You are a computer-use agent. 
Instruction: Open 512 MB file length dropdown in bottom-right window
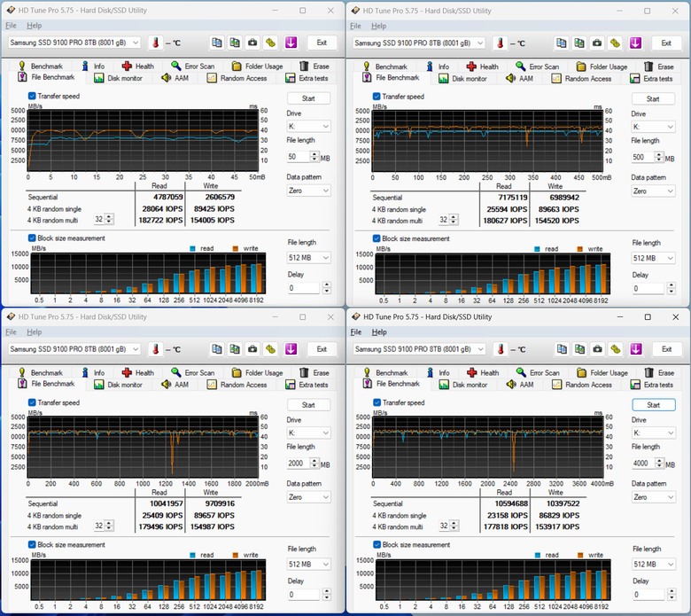[654, 564]
